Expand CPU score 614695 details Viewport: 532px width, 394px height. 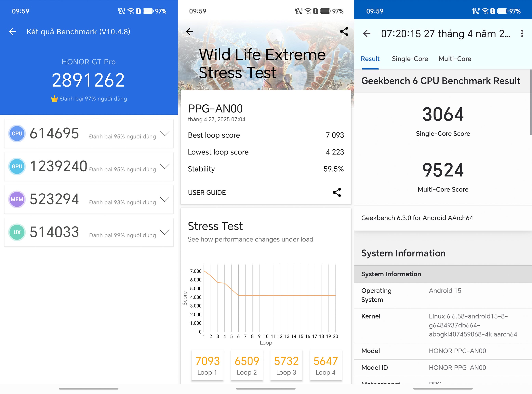pyautogui.click(x=165, y=134)
